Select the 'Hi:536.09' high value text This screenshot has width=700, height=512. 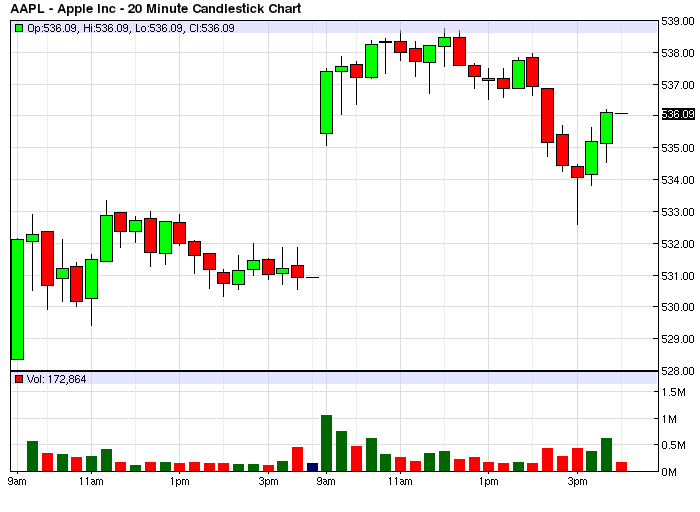[107, 29]
